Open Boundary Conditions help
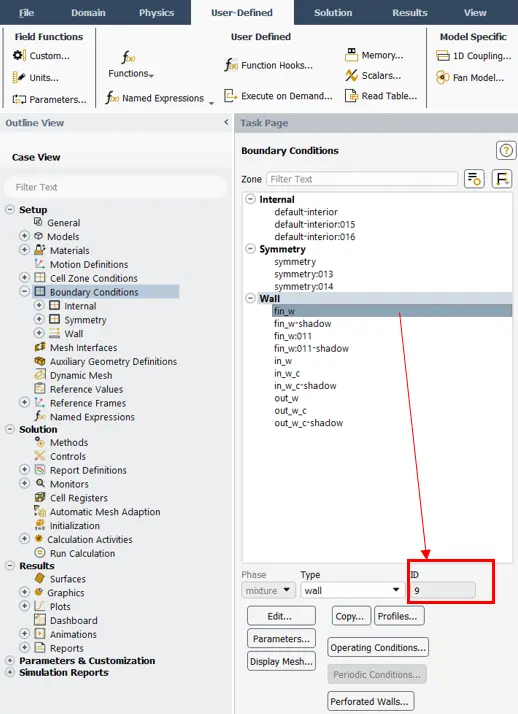 [506, 150]
